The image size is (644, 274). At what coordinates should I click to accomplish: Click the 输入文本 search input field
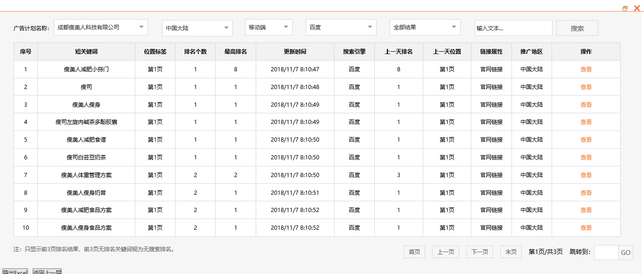513,28
